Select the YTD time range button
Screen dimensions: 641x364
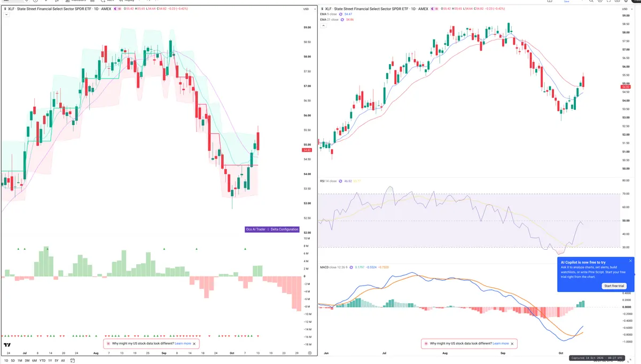(x=42, y=361)
